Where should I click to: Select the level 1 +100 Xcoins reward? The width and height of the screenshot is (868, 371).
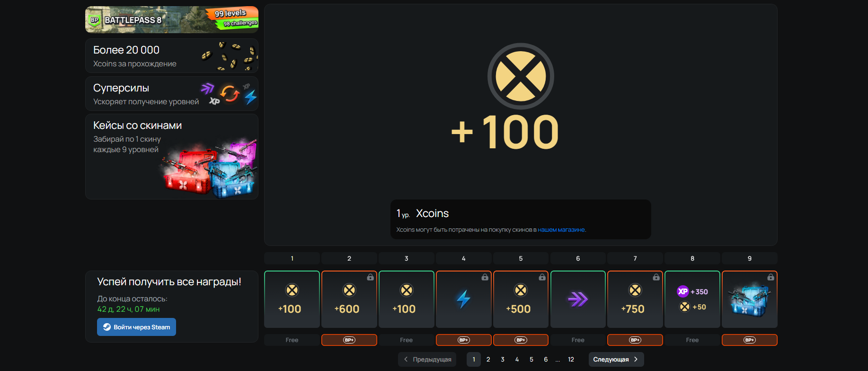pyautogui.click(x=292, y=299)
